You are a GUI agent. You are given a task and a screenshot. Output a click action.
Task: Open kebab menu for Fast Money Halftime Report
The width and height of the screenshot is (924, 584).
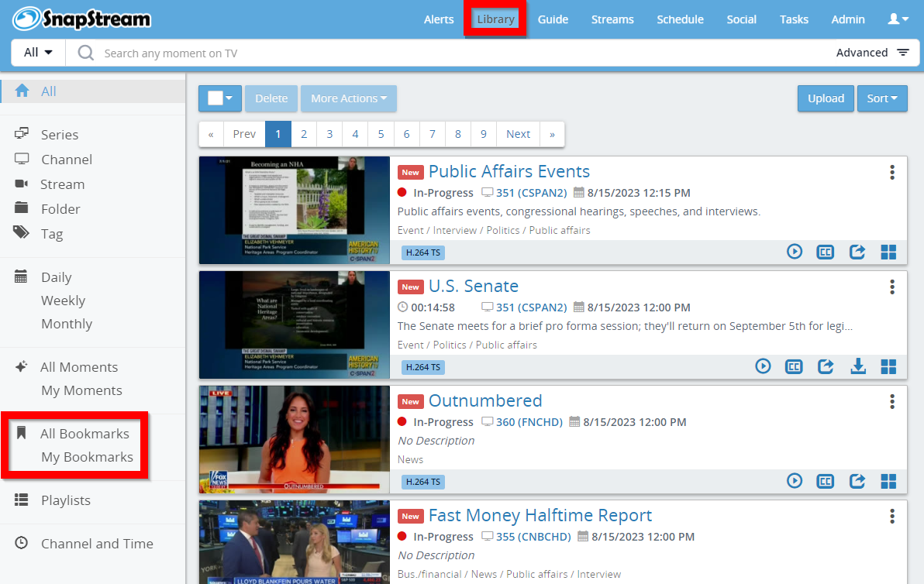click(892, 517)
